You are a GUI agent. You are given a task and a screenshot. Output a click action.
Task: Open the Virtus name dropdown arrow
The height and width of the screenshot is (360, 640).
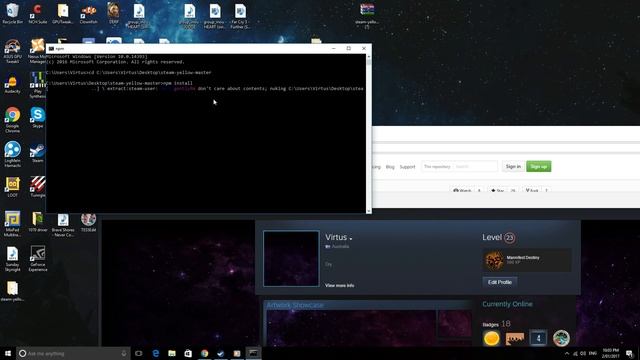(x=351, y=238)
